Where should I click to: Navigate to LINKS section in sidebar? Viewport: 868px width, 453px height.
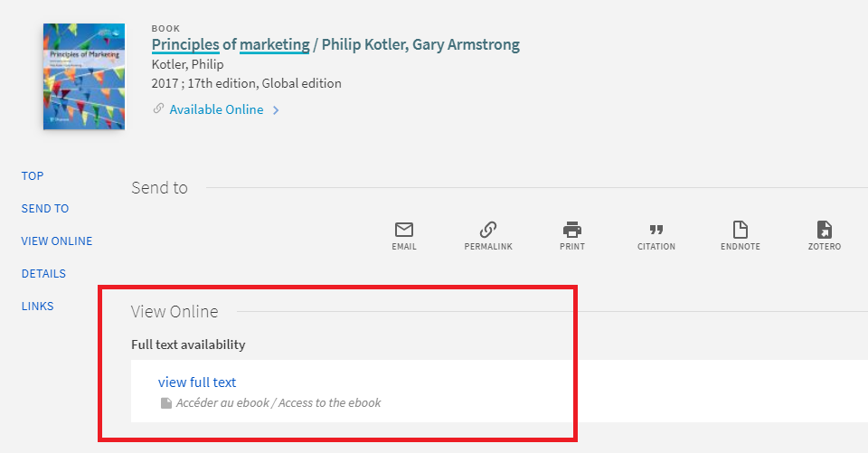click(37, 307)
